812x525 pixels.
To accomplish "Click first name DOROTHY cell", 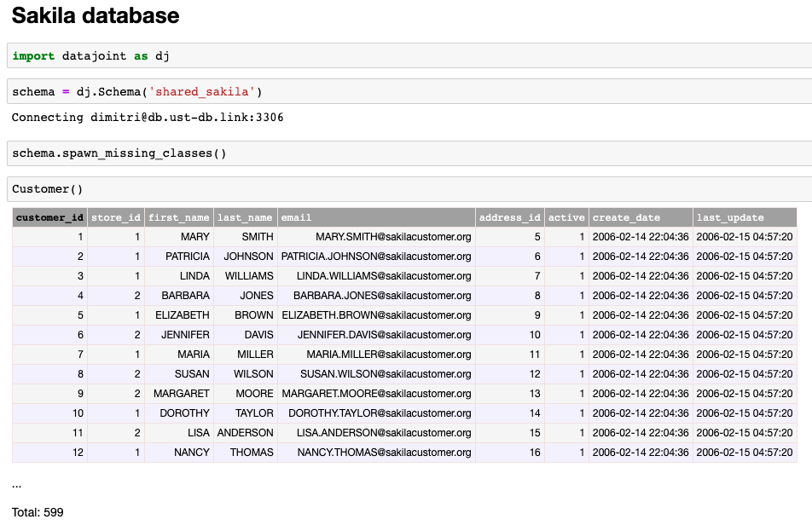I will pos(178,413).
